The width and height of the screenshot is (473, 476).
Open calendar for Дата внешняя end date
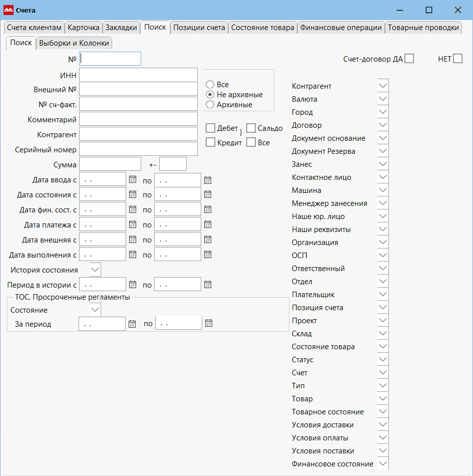coord(208,240)
